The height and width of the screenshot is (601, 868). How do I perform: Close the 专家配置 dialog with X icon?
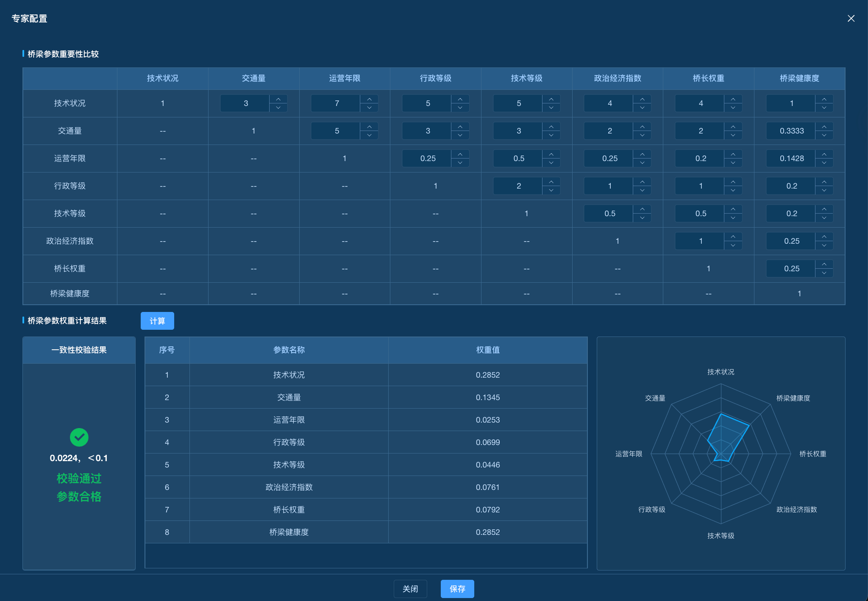(851, 19)
